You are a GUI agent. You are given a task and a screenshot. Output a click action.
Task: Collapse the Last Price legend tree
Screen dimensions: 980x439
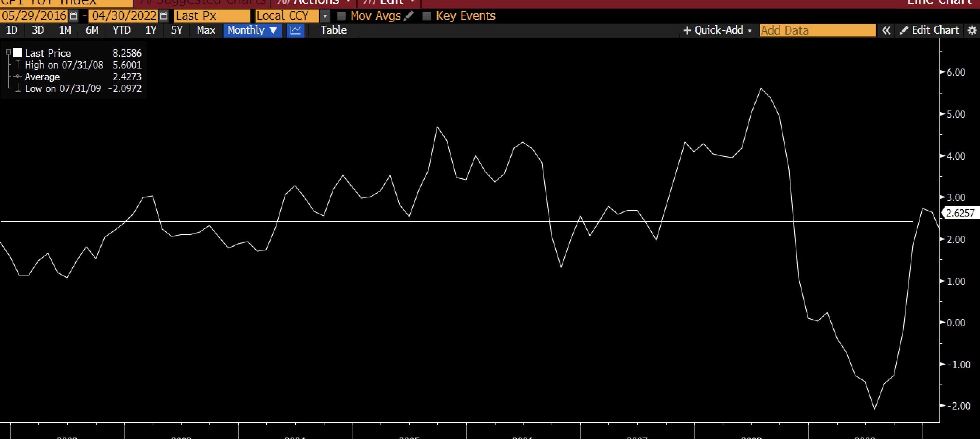coord(8,52)
